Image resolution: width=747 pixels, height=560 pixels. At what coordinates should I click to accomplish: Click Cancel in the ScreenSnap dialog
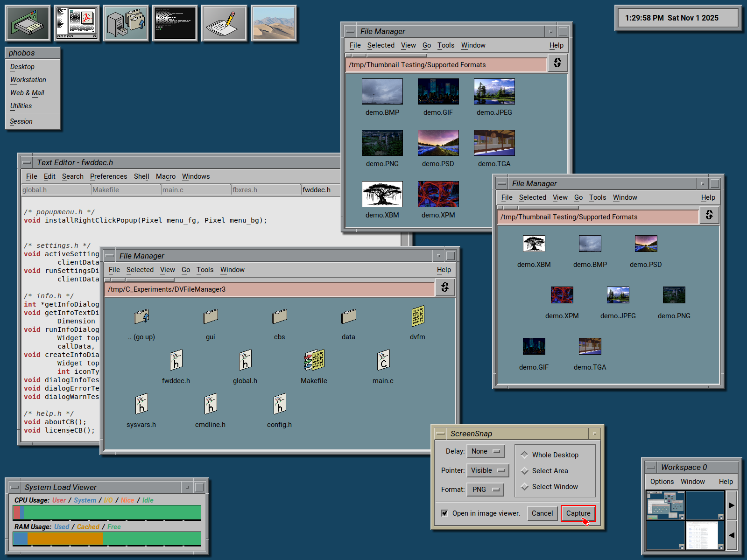click(x=542, y=513)
